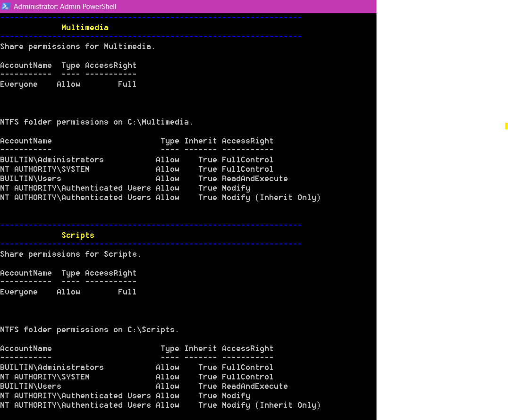508x420 pixels.
Task: Click 'Inherit' header in Scripts NTFS table
Action: click(x=201, y=348)
